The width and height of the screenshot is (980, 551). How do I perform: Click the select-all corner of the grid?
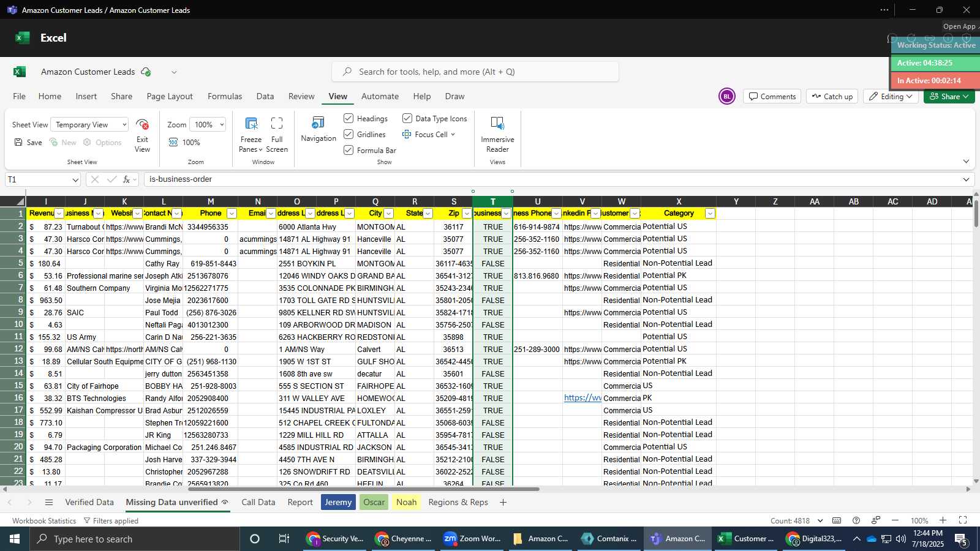click(x=13, y=201)
